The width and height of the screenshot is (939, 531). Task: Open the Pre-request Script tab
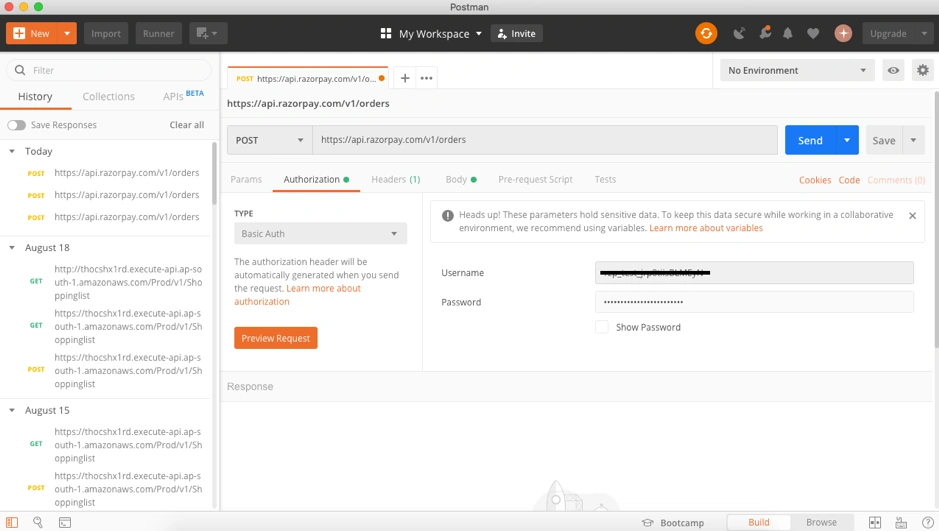535,179
